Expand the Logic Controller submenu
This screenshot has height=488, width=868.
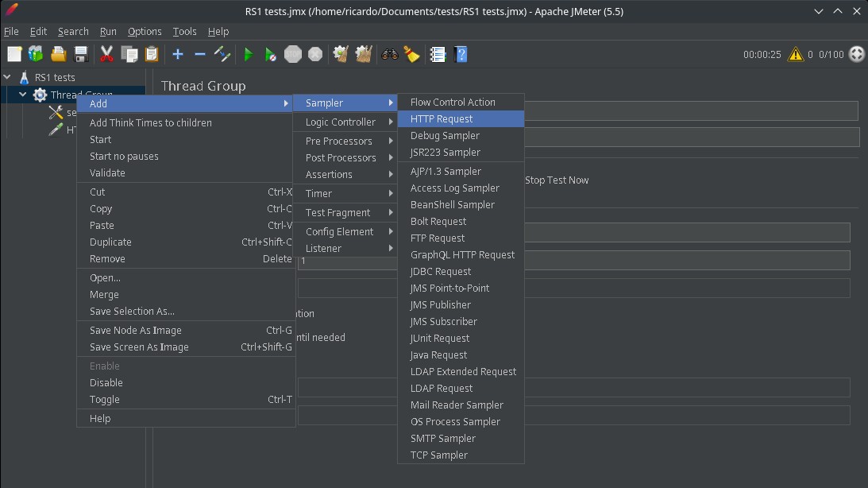coord(345,122)
